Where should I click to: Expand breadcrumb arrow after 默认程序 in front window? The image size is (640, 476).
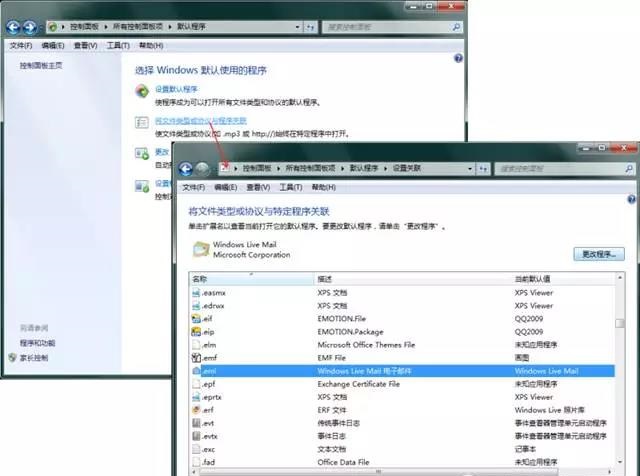[x=385, y=169]
